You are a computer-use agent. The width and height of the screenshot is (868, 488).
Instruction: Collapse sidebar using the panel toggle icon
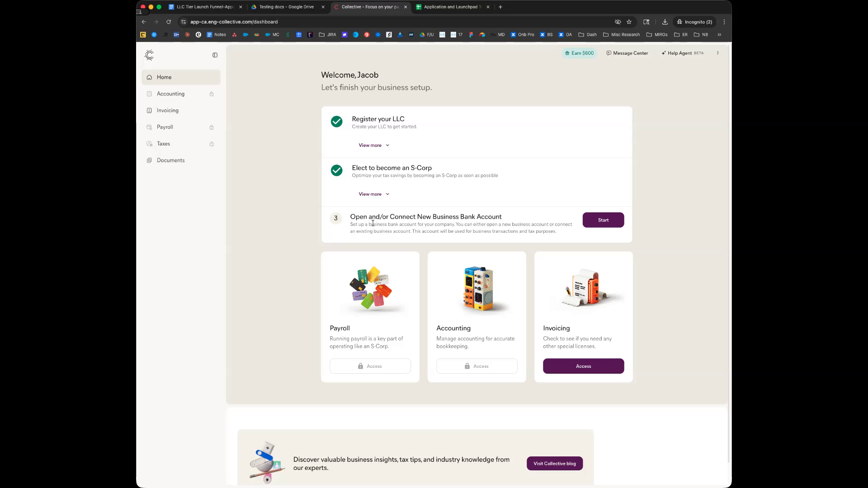point(215,55)
